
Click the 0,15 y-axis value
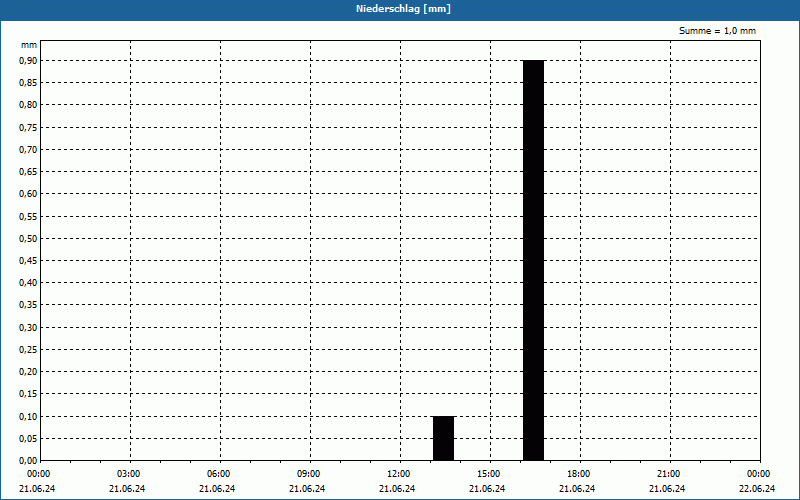[29, 394]
